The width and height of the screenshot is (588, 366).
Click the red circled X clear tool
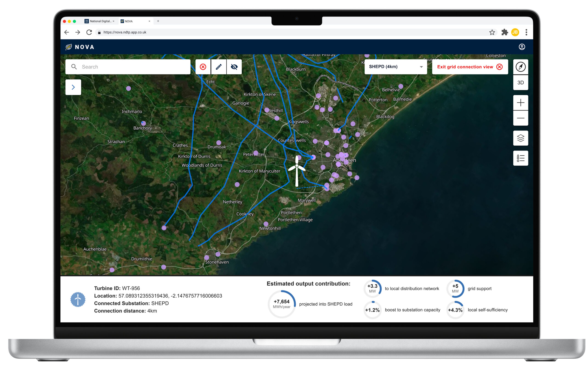point(203,67)
